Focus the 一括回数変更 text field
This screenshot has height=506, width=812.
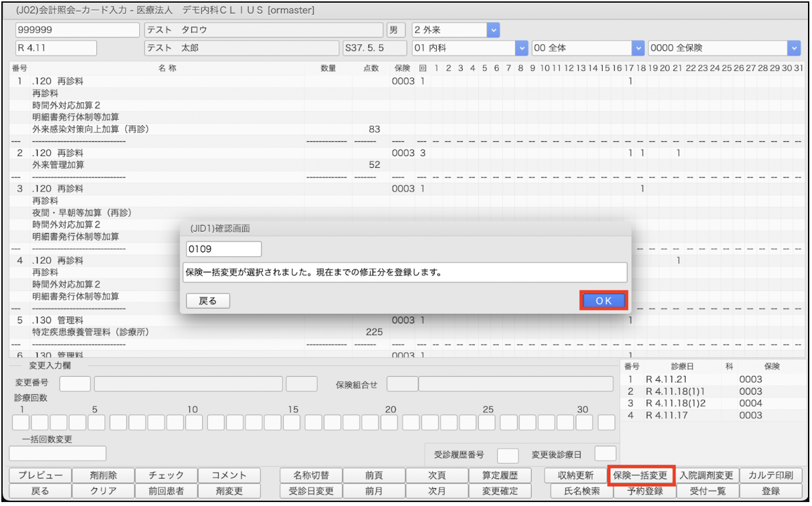58,453
